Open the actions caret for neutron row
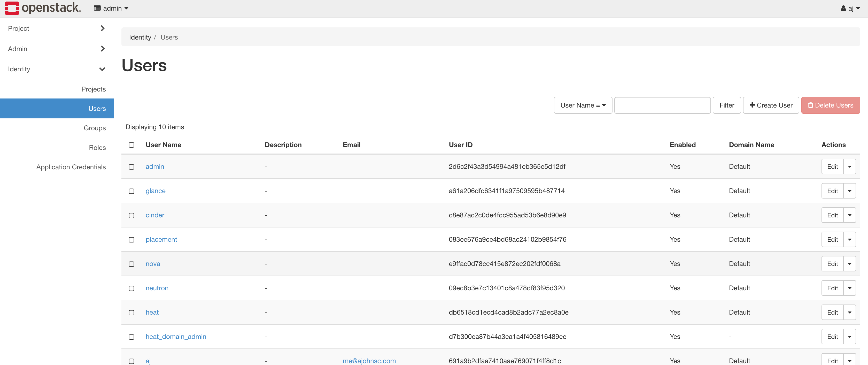This screenshot has width=868, height=365. coord(849,288)
